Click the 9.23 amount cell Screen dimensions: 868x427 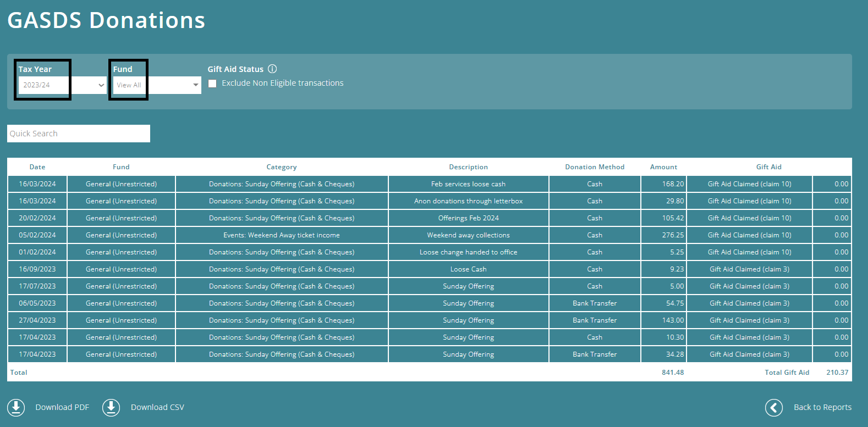pos(663,269)
